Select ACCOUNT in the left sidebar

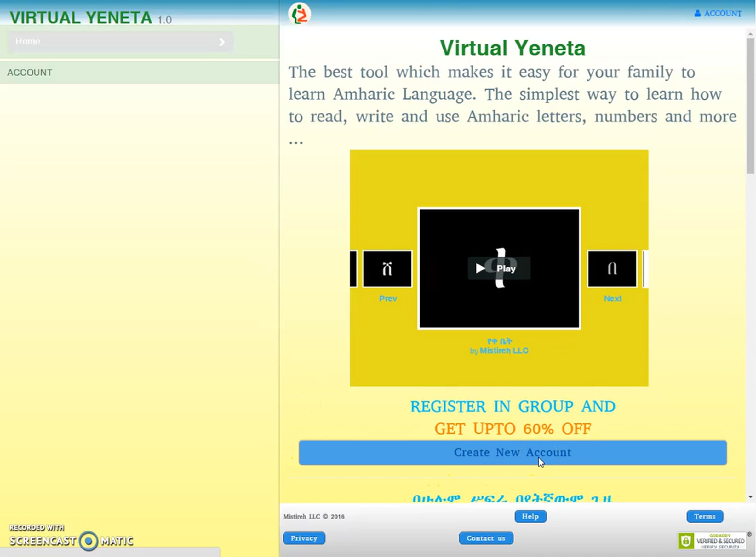click(30, 73)
